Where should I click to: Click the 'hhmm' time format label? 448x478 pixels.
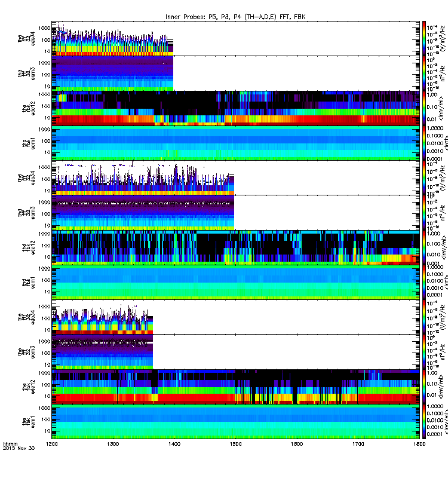10,444
